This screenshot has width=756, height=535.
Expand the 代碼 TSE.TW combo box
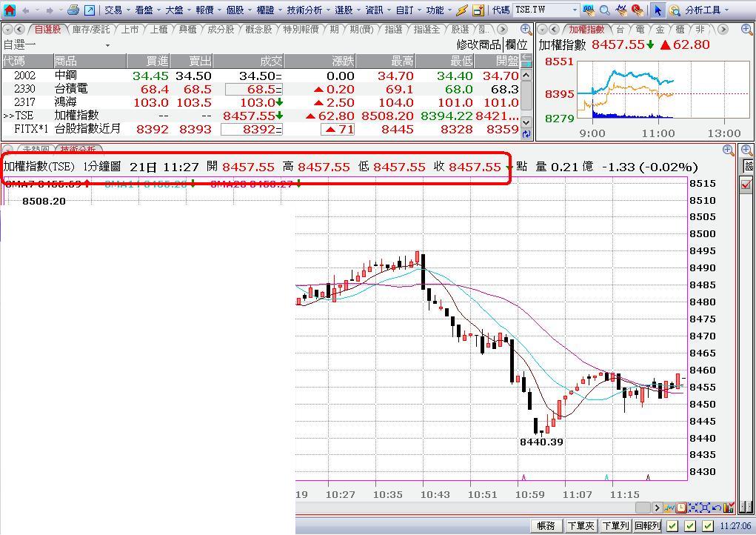pos(575,10)
